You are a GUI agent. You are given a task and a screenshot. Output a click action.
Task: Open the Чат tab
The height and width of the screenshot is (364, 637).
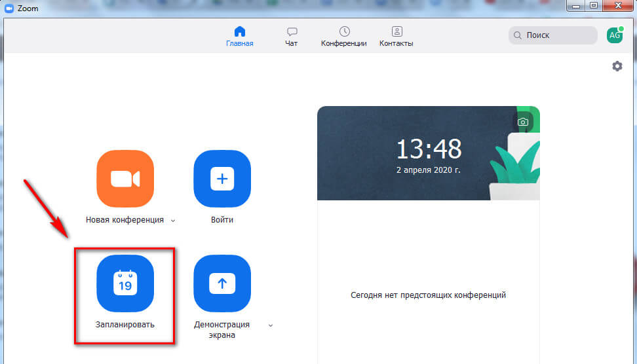point(292,37)
